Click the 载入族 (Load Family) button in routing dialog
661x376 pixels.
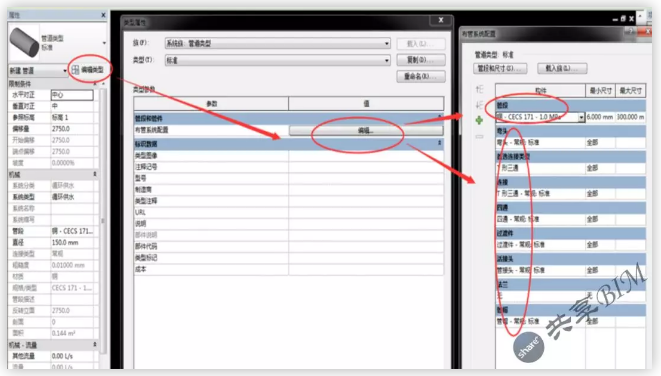coord(562,68)
